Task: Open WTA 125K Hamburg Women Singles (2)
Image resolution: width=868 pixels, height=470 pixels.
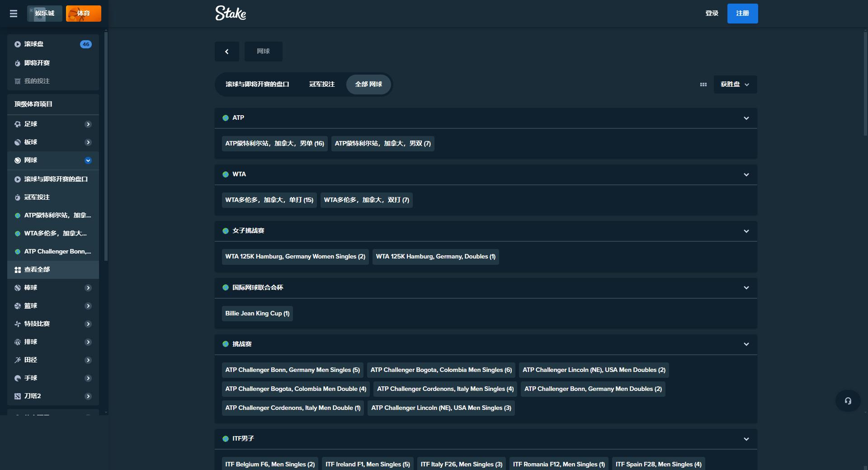Action: (295, 257)
